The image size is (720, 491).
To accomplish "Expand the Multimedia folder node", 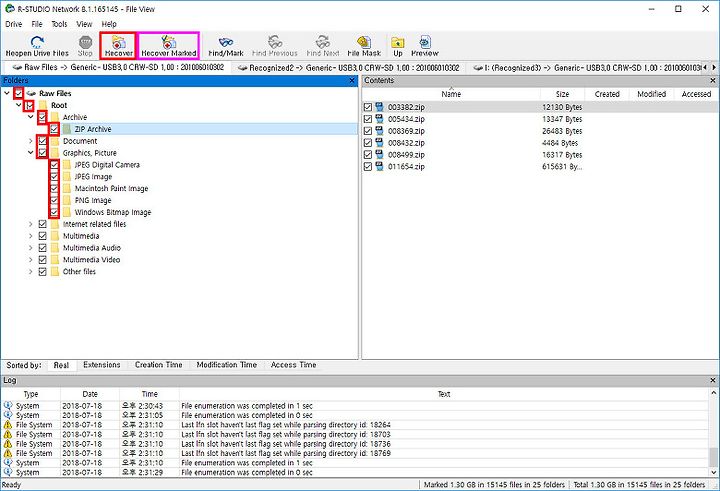I will (31, 236).
